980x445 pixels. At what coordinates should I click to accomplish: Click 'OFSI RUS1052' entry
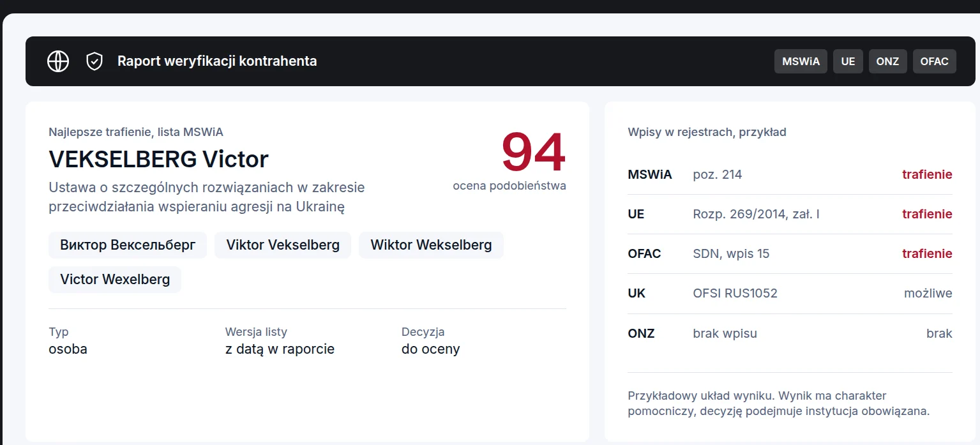click(x=735, y=293)
